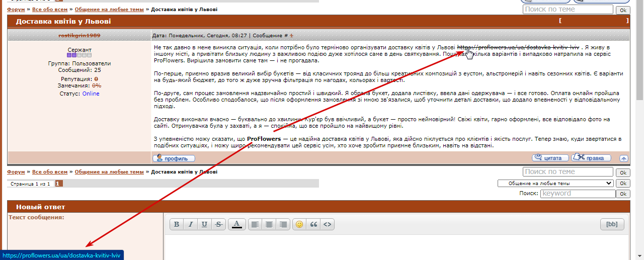The image size is (644, 260).
Task: Click the Страница 1 из 1 label
Action: tap(30, 184)
